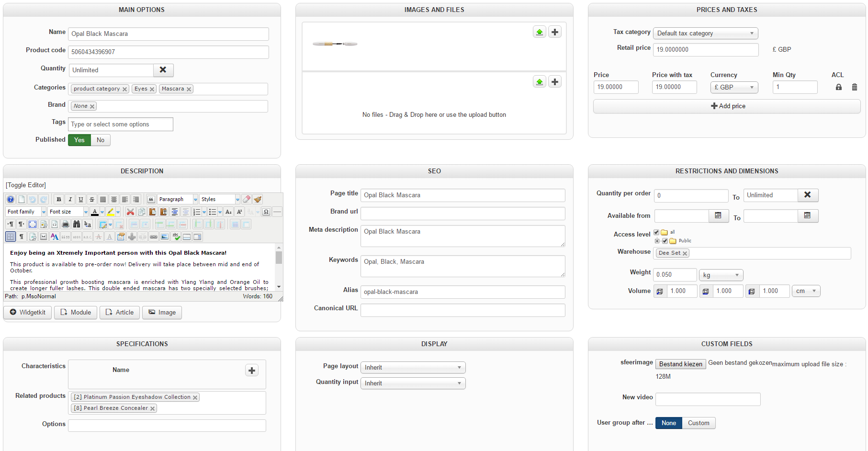The image size is (868, 451).
Task: Open the Font family dropdown
Action: click(26, 212)
